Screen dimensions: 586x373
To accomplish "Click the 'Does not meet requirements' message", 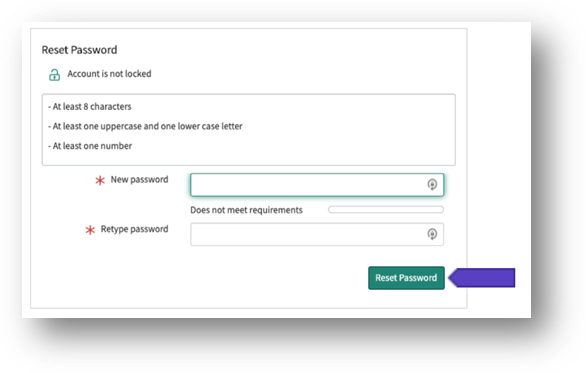I will [x=246, y=210].
